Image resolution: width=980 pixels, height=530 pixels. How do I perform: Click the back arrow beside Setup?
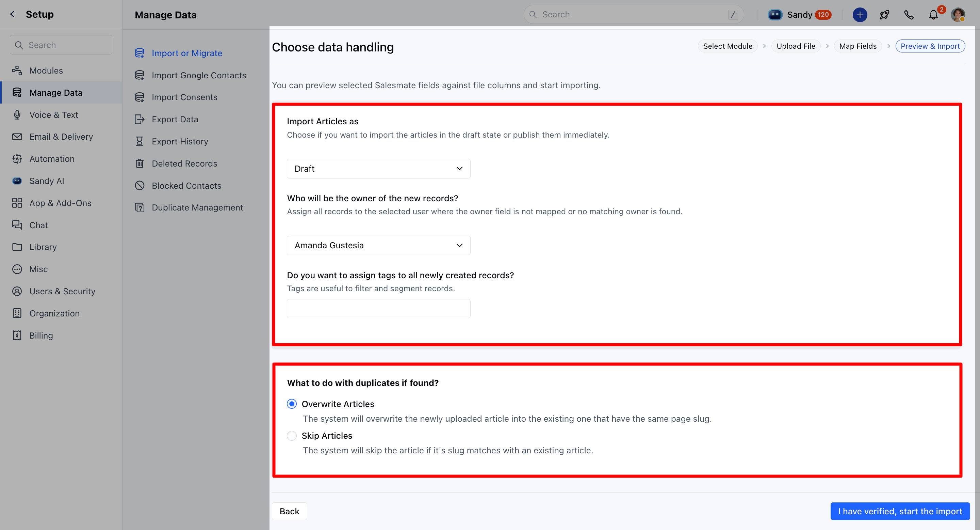13,14
